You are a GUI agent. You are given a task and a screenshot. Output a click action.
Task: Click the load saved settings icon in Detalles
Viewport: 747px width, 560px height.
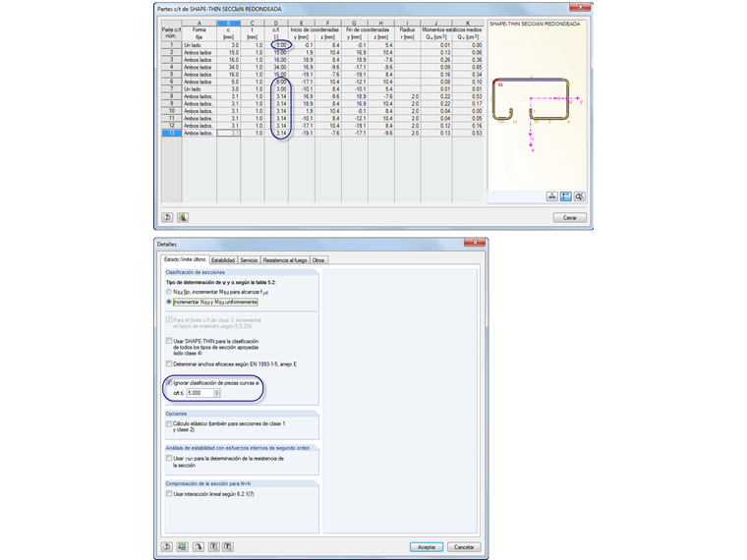(214, 546)
